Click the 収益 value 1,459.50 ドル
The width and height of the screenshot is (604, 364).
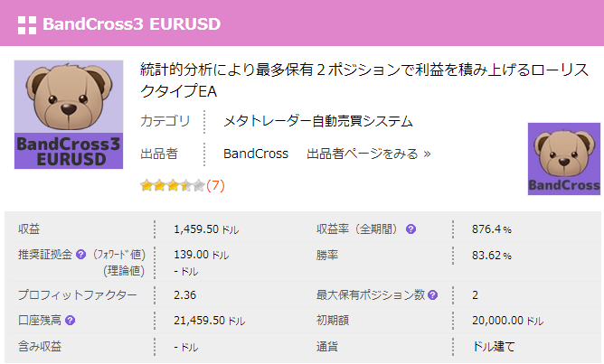click(x=206, y=229)
